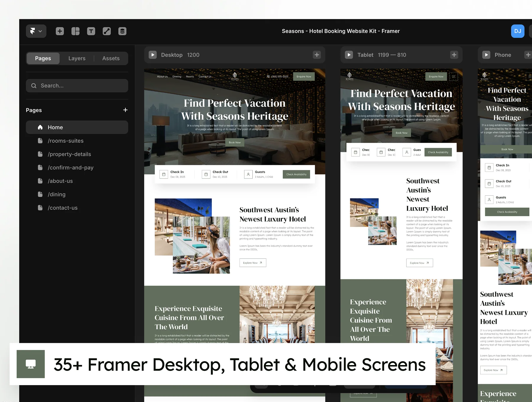Viewport: 532px width, 402px height.
Task: Click desktop Check Out calendar icon
Action: (x=206, y=174)
